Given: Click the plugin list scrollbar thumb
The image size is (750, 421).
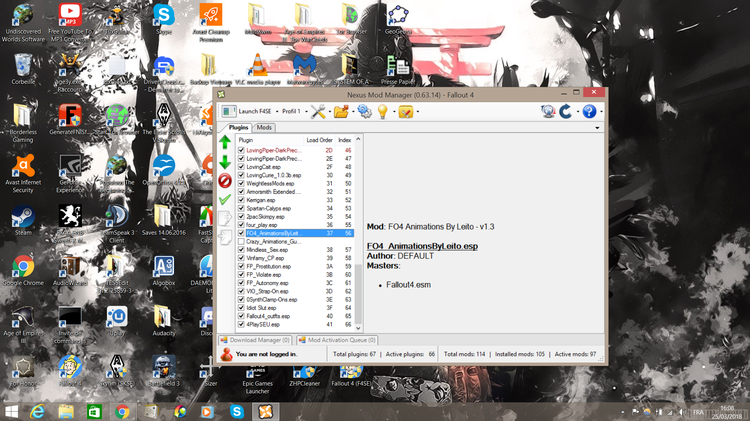Looking at the screenshot, I should click(x=358, y=295).
